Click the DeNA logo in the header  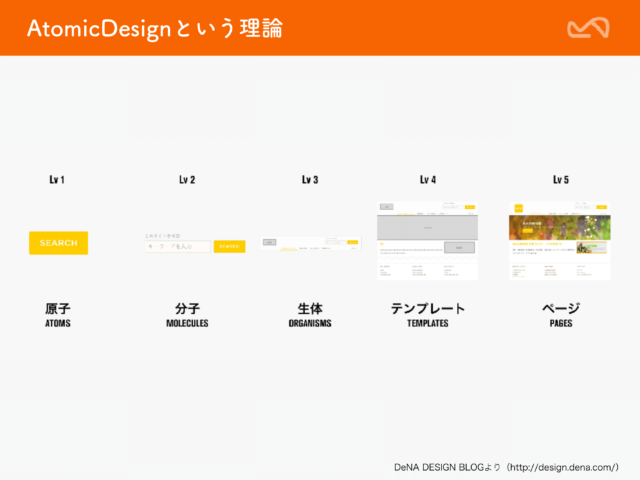(x=588, y=28)
